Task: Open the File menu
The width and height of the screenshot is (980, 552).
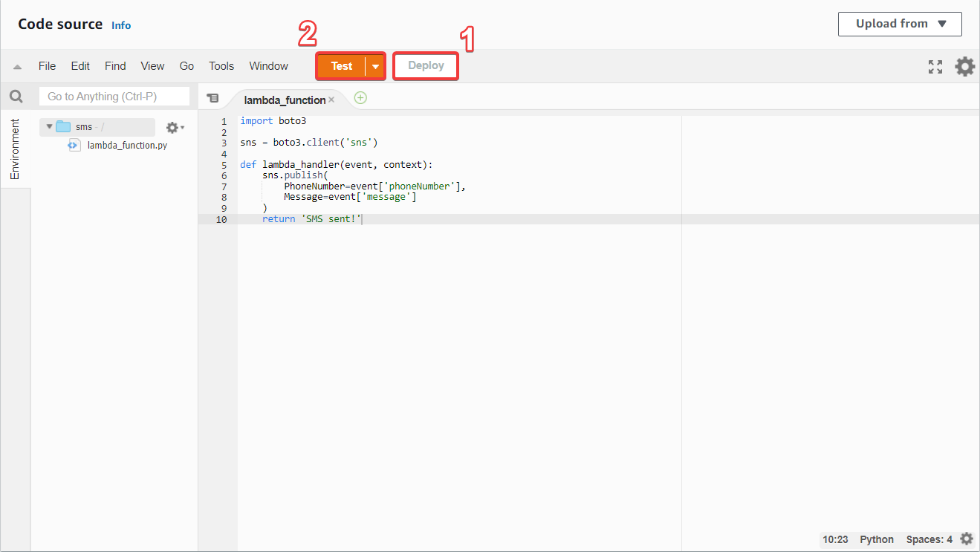Action: 47,66
